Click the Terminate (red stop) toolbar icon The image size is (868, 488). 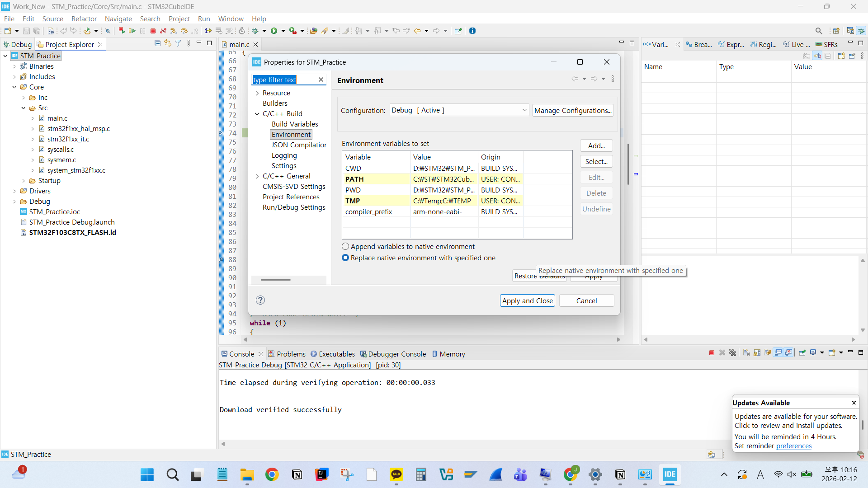coord(153,31)
